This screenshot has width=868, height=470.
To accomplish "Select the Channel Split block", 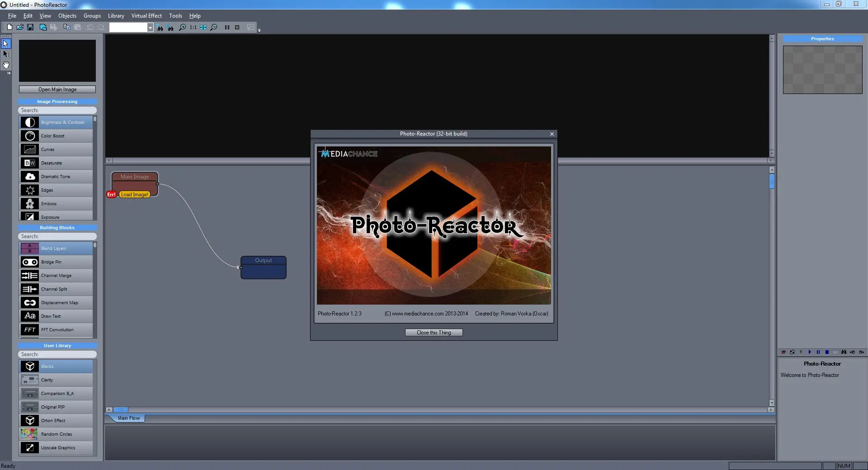I will pyautogui.click(x=57, y=289).
